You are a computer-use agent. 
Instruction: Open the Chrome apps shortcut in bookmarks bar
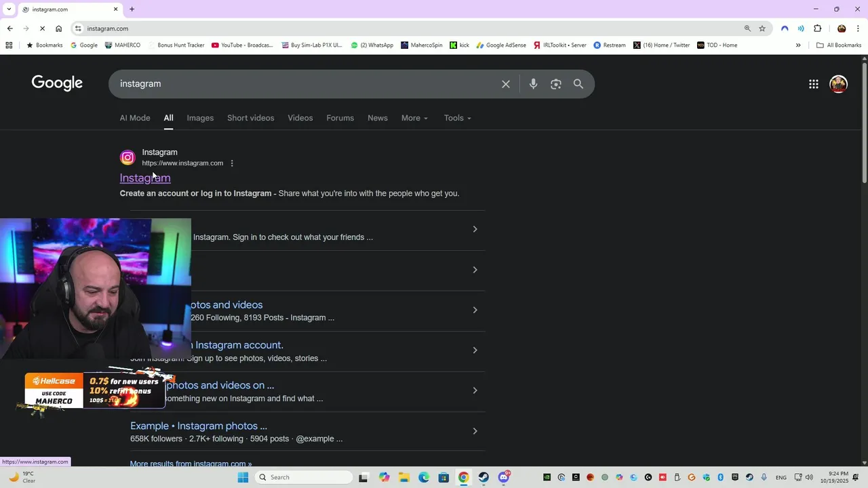pyautogui.click(x=9, y=45)
